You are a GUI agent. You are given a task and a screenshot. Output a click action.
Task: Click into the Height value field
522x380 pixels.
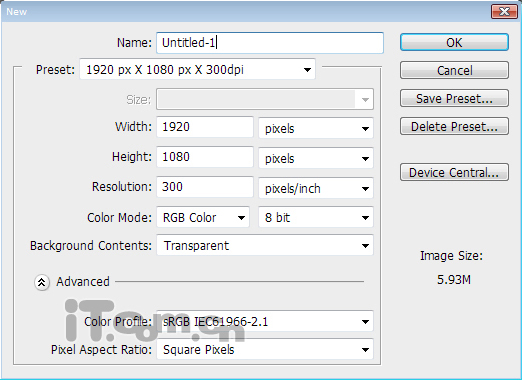205,157
